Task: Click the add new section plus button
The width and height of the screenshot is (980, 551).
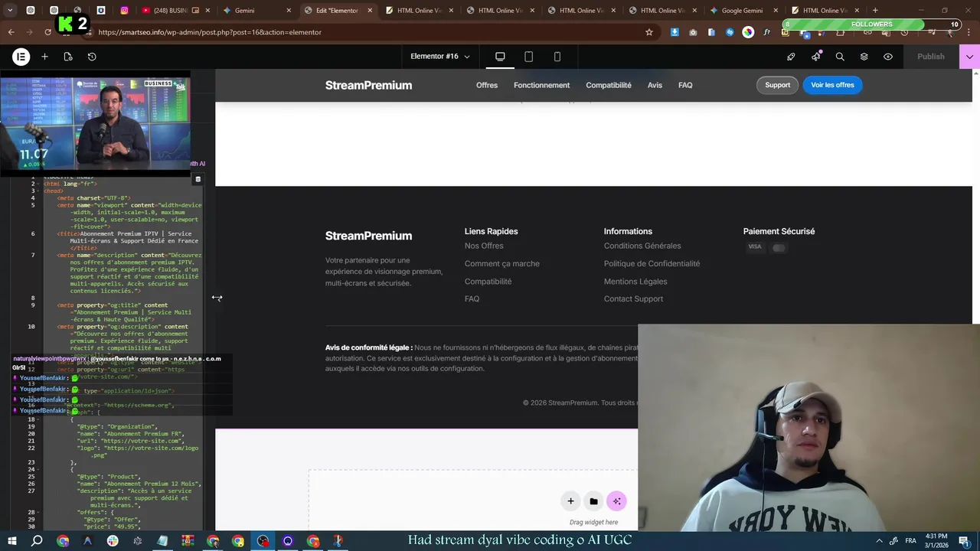Action: pyautogui.click(x=570, y=501)
